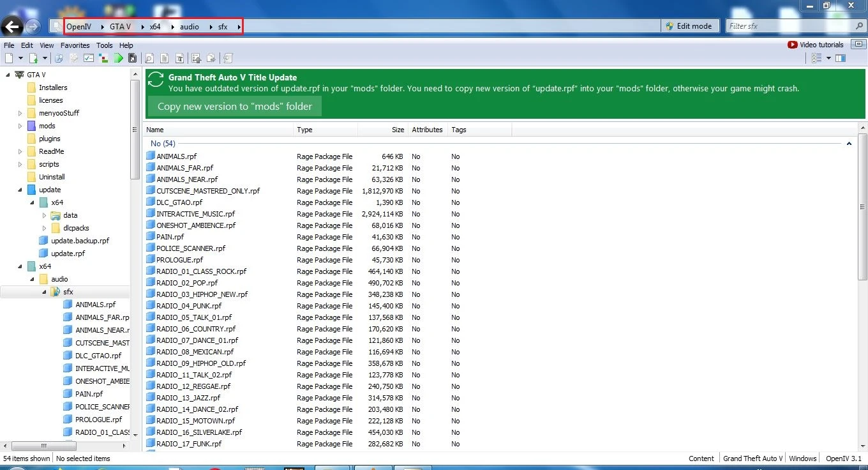Click the refresh icon in the update banner
868x470 pixels.
[x=156, y=79]
